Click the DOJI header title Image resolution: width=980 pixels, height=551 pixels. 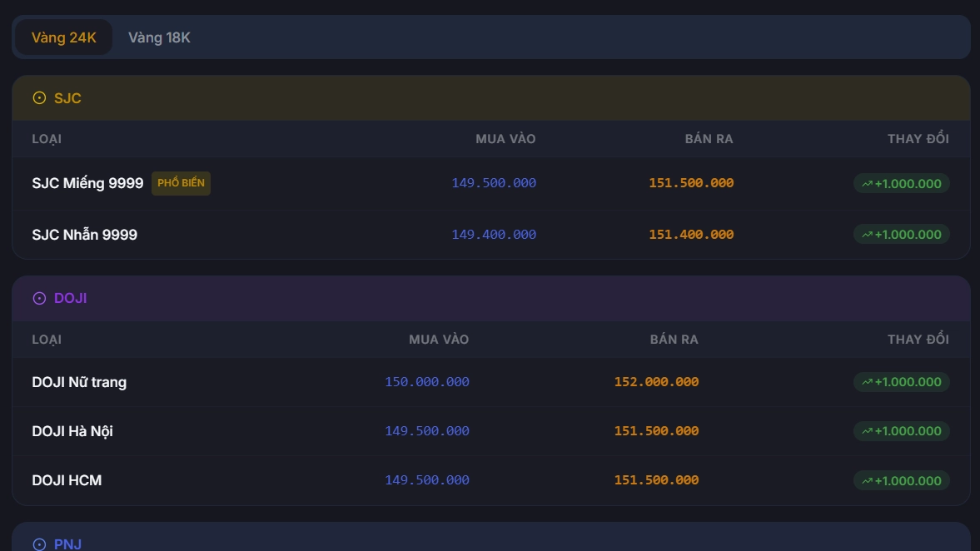(x=70, y=299)
